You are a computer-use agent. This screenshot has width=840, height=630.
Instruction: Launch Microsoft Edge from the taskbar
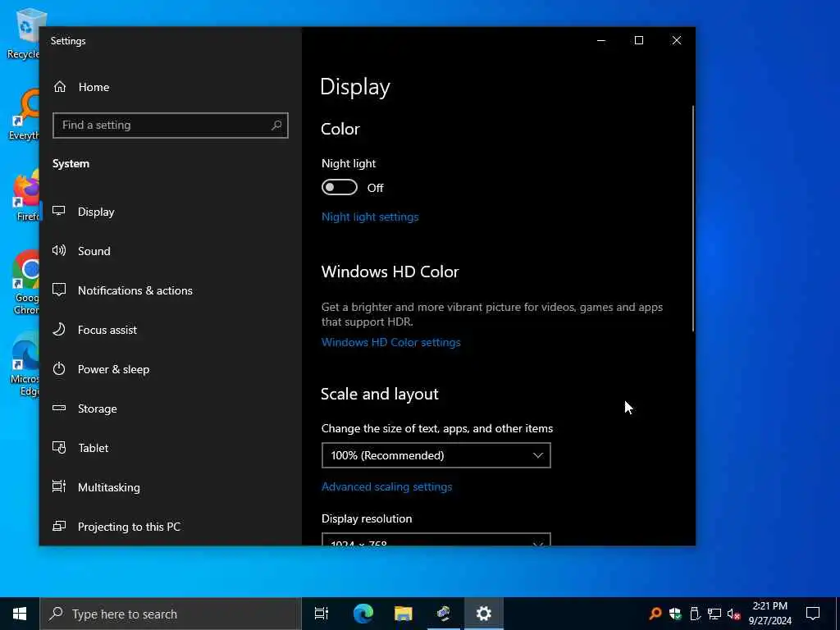[363, 614]
